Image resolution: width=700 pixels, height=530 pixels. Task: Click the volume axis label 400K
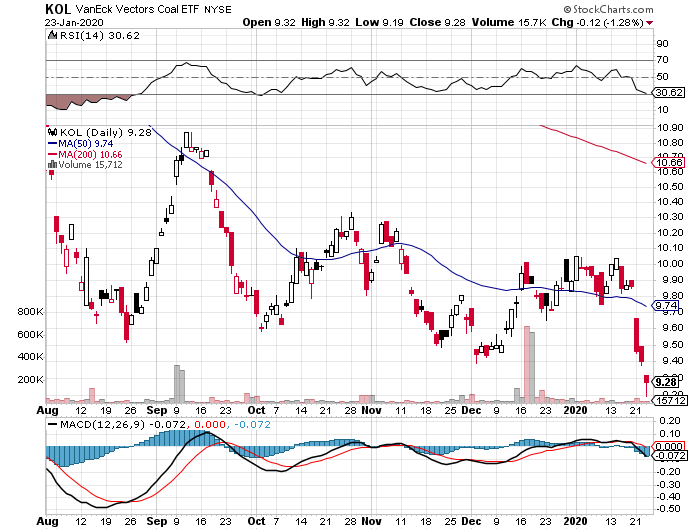click(30, 357)
